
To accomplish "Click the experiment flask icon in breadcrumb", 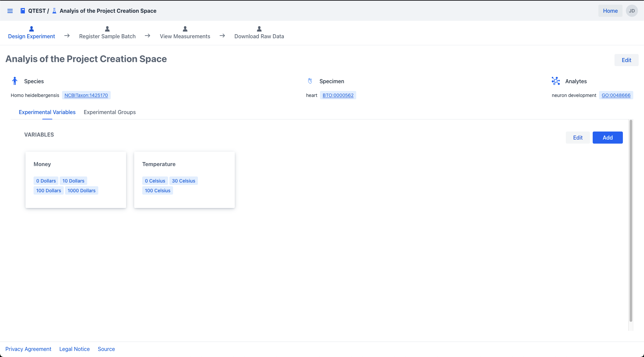I will click(54, 11).
